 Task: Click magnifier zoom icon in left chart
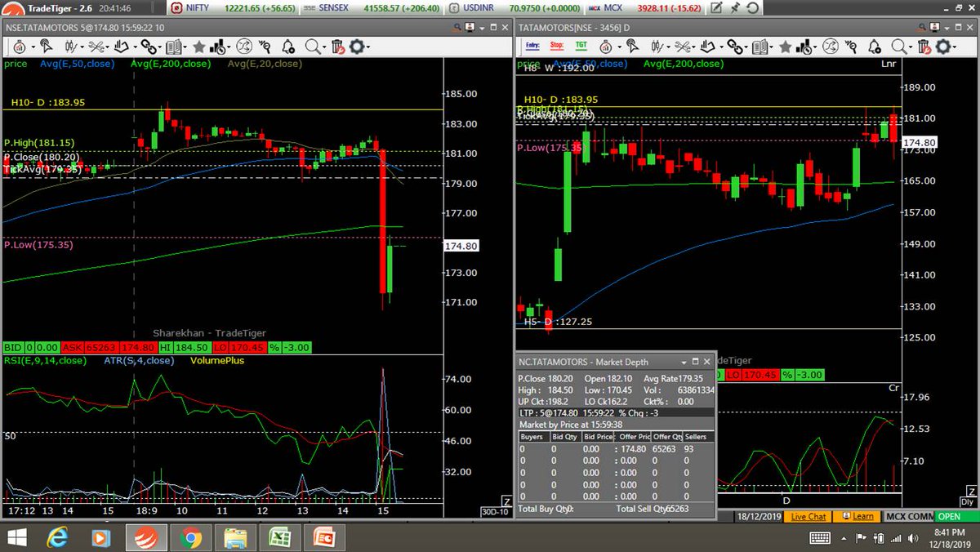[312, 46]
